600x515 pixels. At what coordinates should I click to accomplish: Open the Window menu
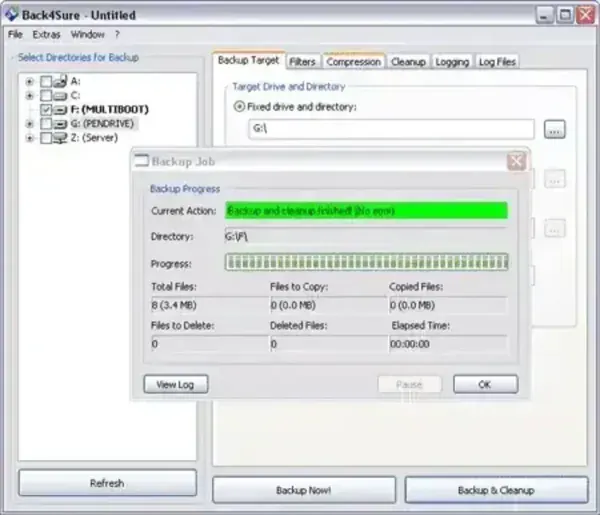click(88, 34)
